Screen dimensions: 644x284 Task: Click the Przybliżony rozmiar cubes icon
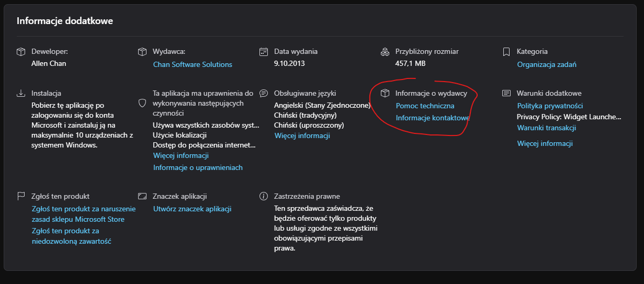pos(385,52)
